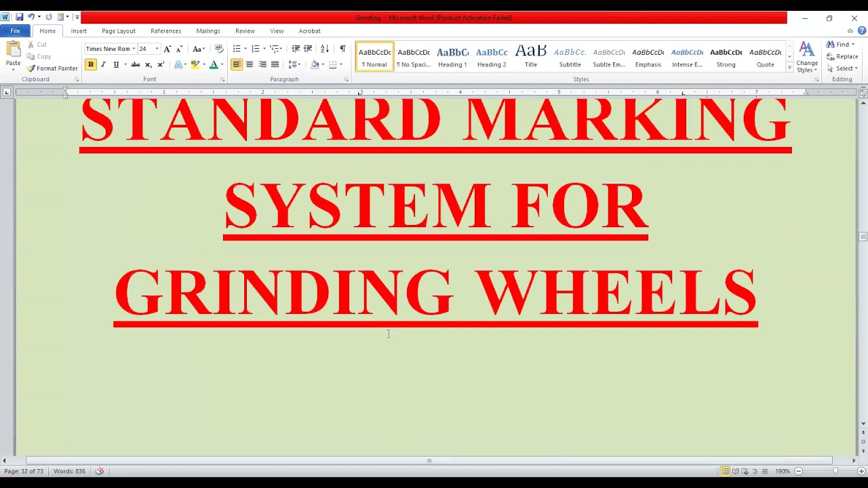Viewport: 868px width, 488px height.
Task: Open the font size dropdown
Action: point(157,49)
